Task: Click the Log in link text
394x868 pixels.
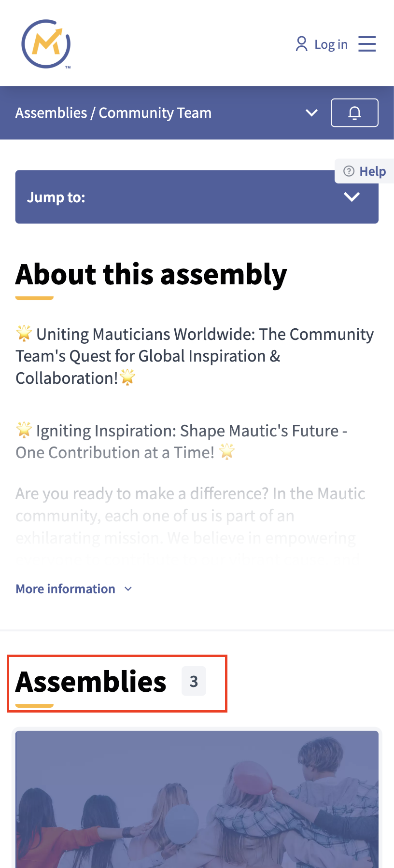Action: pos(331,44)
